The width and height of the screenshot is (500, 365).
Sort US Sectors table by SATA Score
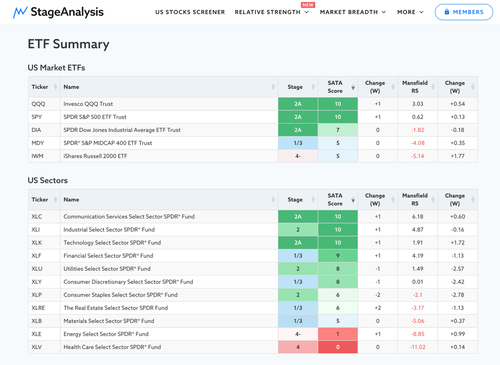(x=338, y=200)
